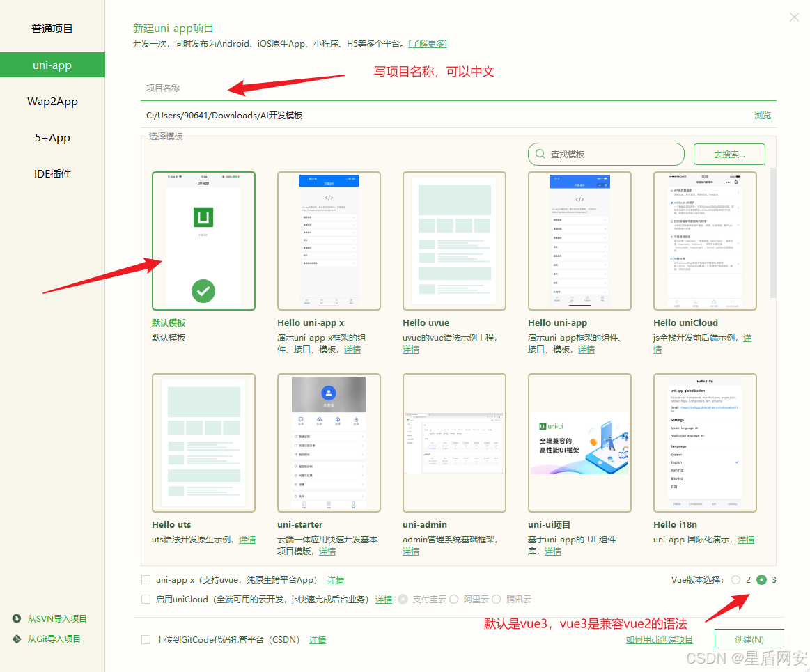
Task: Open 如何用cli创建项目 link
Action: (x=659, y=639)
